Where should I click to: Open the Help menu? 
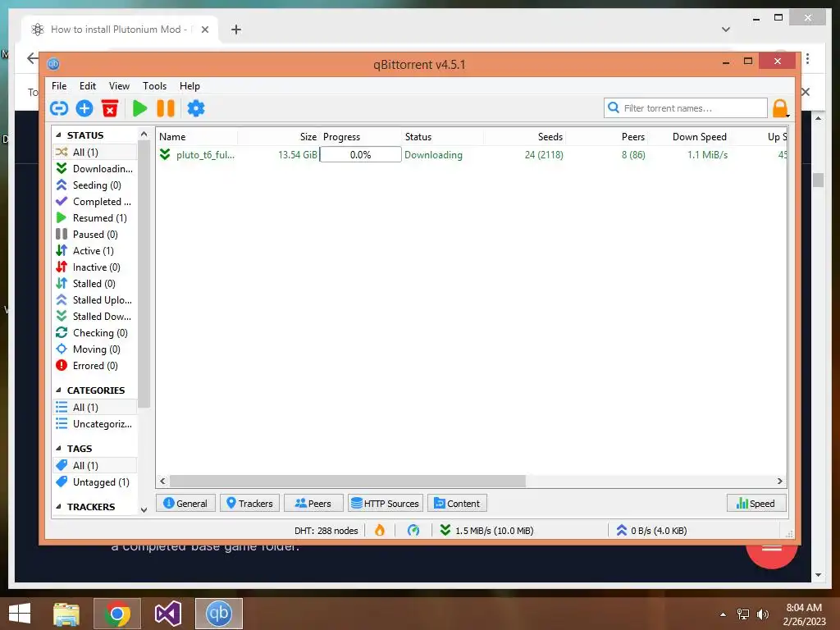[x=189, y=85]
